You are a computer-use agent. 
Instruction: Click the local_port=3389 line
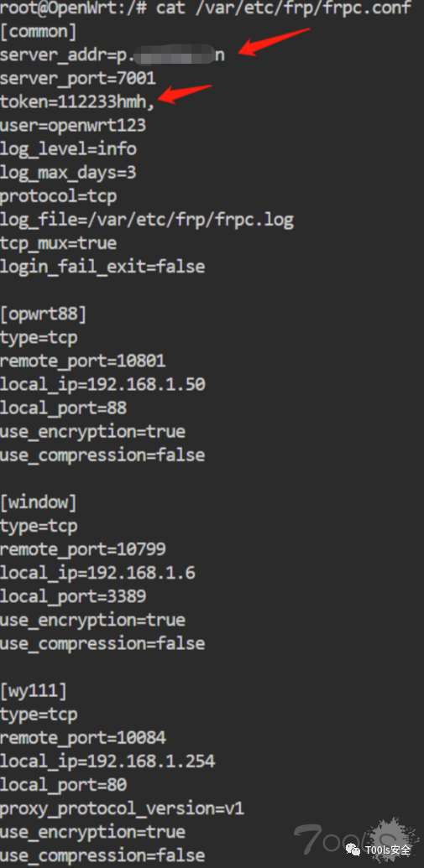(73, 596)
